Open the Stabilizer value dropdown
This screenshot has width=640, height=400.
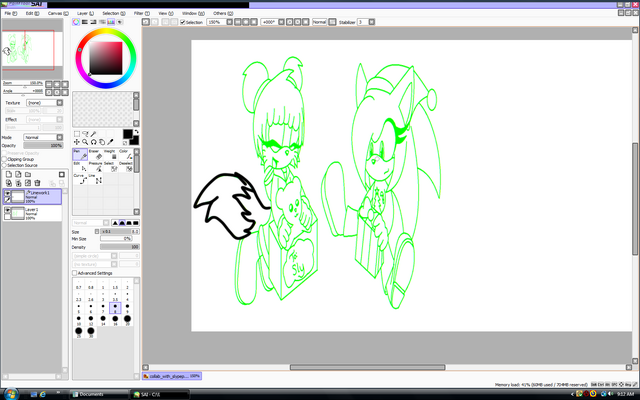[372, 22]
